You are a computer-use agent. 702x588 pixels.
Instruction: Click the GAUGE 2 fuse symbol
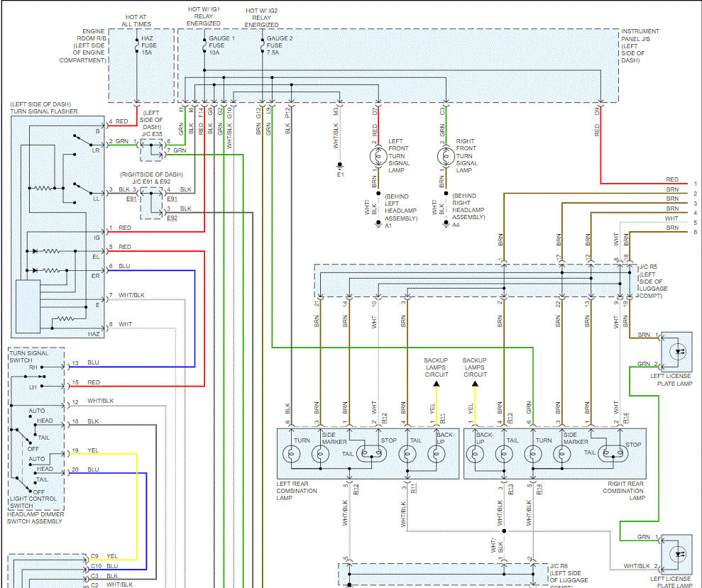point(263,45)
